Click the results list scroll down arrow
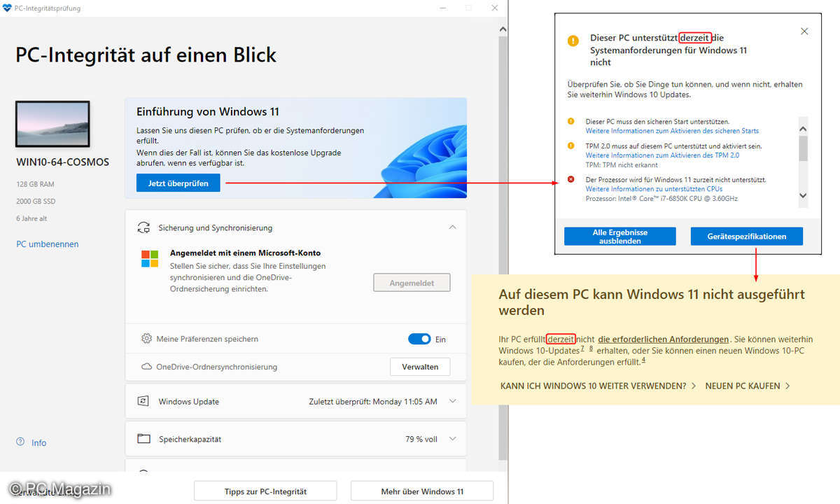Viewport: 840px width, 504px height. 803,196
